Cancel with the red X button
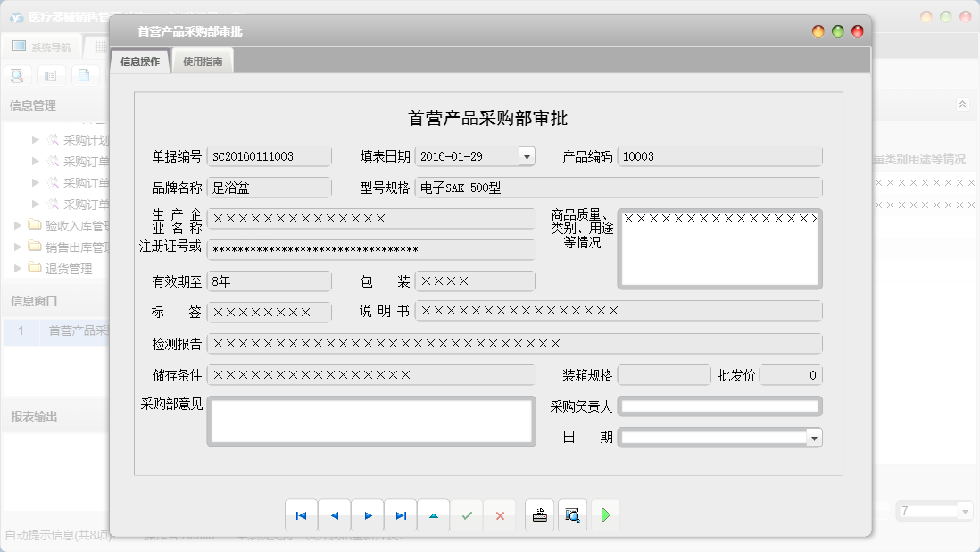The height and width of the screenshot is (552, 980). 500,515
